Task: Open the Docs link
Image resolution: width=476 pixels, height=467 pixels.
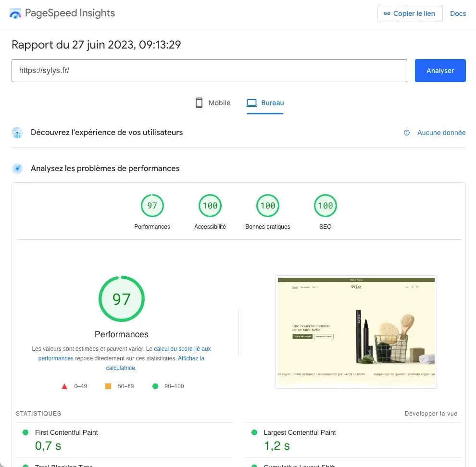Action: coord(458,13)
